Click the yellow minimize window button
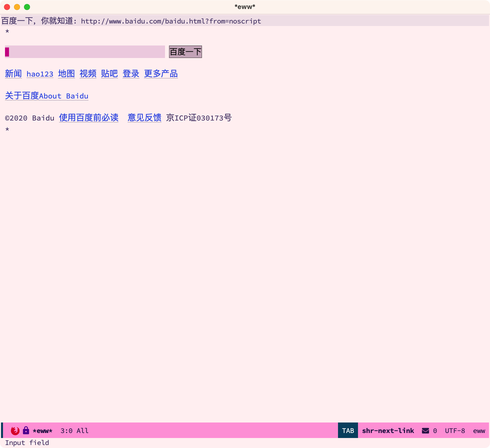The height and width of the screenshot is (448, 490). 17,7
